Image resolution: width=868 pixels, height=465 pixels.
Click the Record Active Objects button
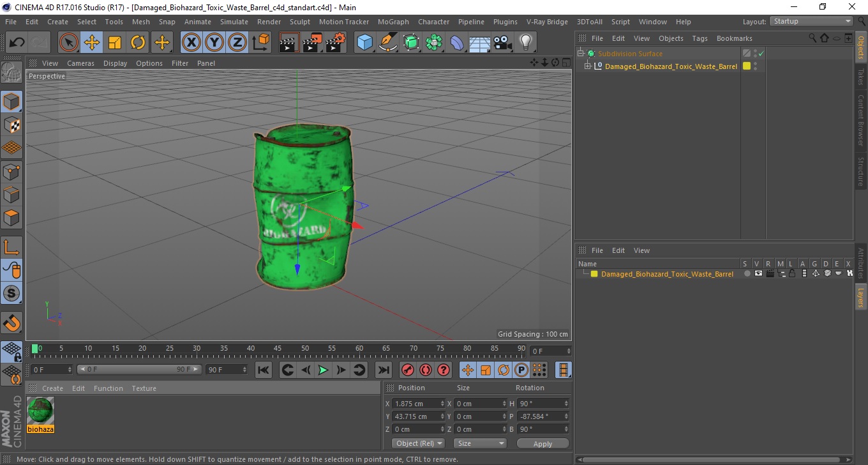point(407,370)
